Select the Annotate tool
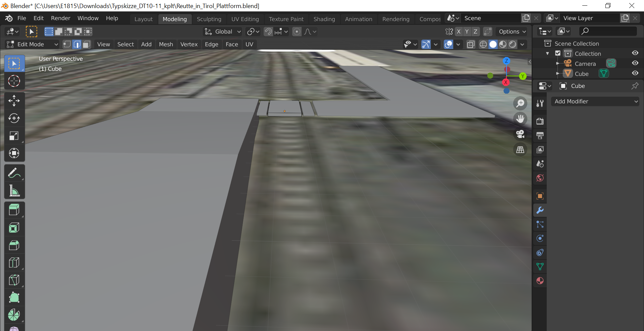644x331 pixels. pyautogui.click(x=14, y=173)
